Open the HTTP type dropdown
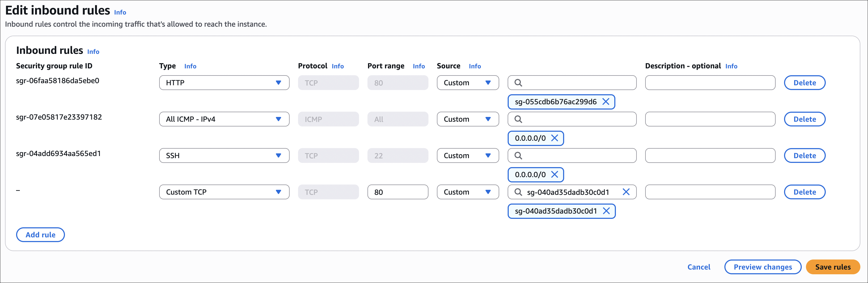The height and width of the screenshot is (283, 868). click(x=224, y=83)
